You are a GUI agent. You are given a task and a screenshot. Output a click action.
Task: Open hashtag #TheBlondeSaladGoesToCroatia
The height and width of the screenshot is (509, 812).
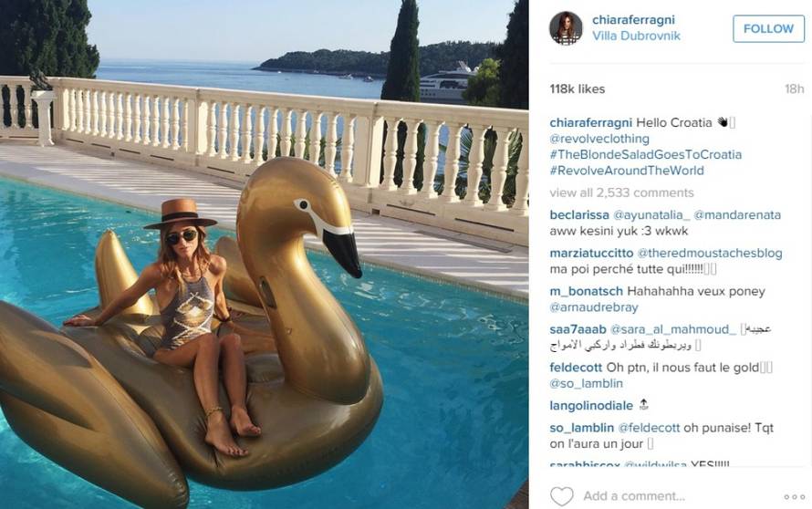coord(646,155)
